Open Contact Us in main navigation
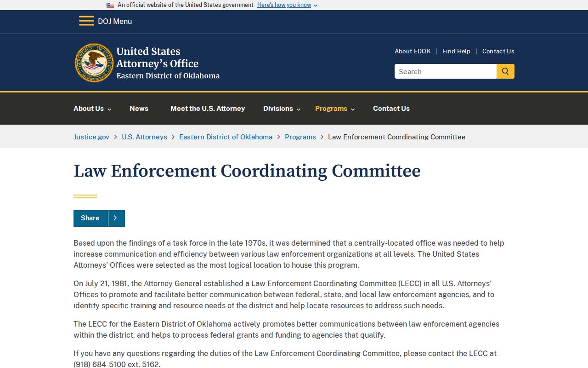The height and width of the screenshot is (368, 588). (391, 109)
